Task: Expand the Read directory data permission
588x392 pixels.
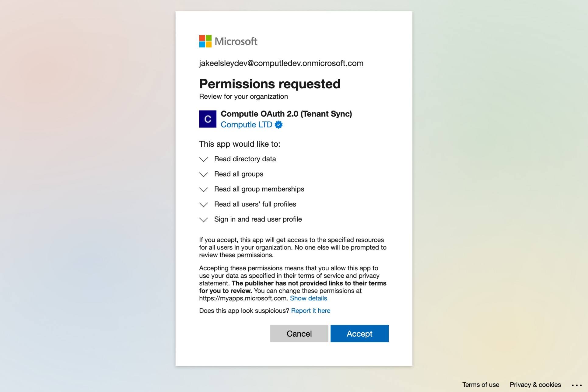Action: pyautogui.click(x=203, y=159)
